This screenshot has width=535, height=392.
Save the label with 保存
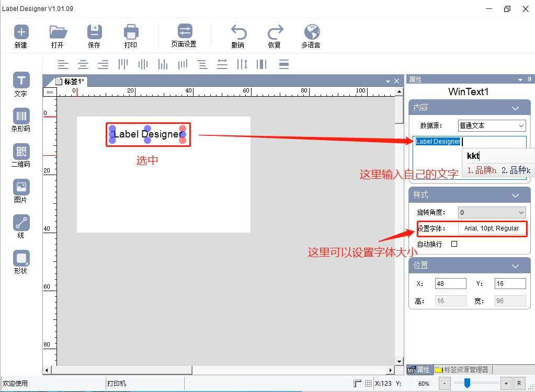(95, 36)
